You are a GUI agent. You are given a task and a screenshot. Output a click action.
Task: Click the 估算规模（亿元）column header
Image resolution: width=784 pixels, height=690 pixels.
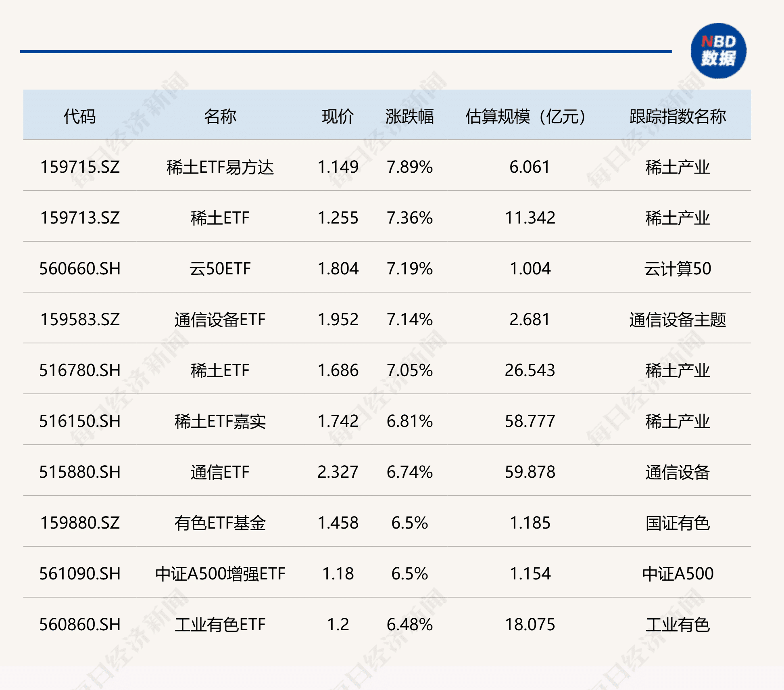(x=524, y=116)
